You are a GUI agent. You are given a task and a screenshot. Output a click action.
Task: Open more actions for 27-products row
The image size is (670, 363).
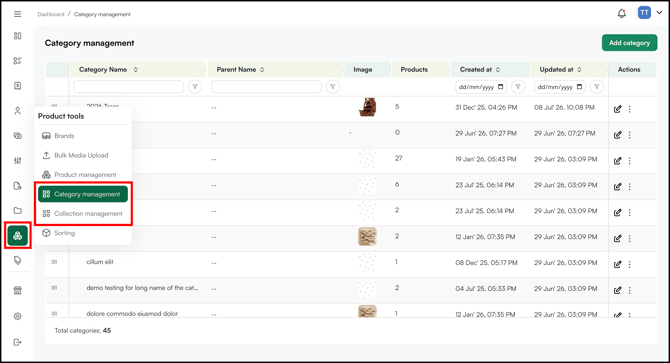tap(629, 161)
